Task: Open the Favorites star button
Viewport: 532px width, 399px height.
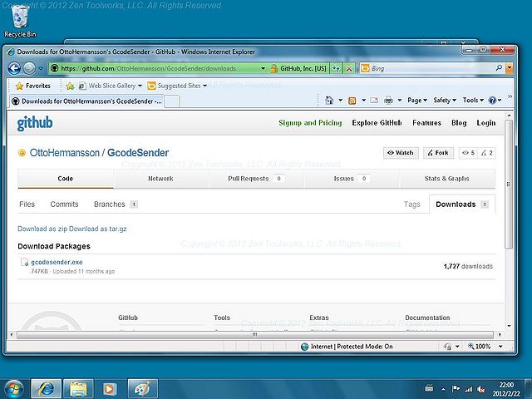Action: pos(33,86)
